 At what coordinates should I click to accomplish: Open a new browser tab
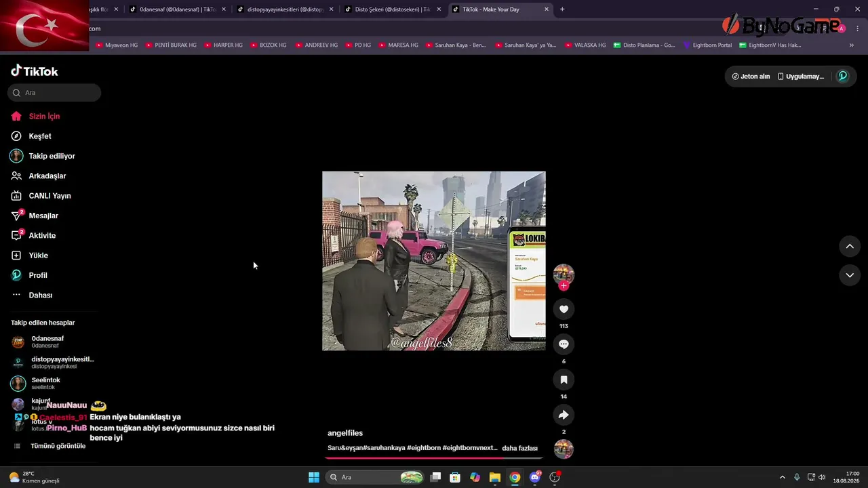pyautogui.click(x=562, y=9)
